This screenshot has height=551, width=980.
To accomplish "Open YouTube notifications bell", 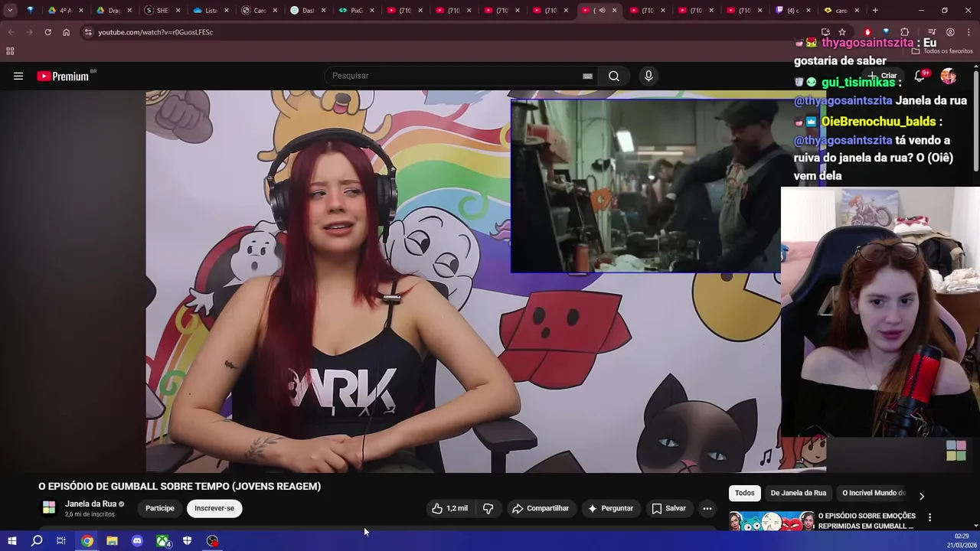I will pyautogui.click(x=920, y=76).
